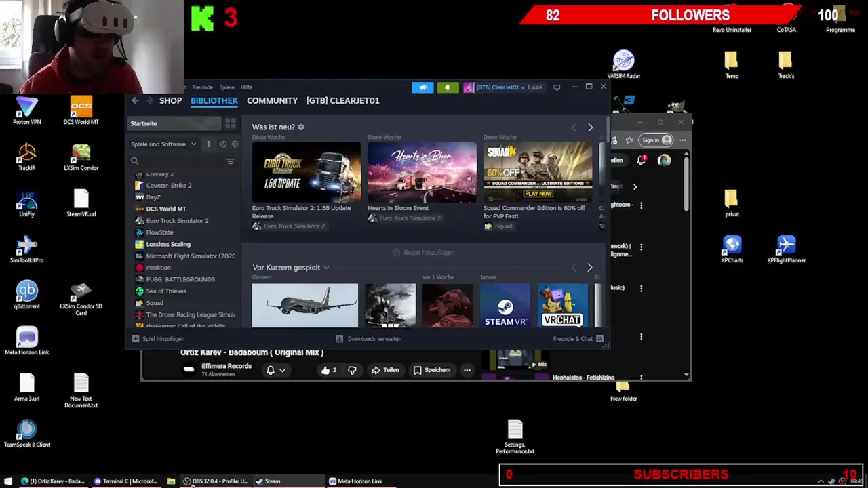The image size is (868, 488).
Task: Select Microsoft Flight Simulator in library list
Action: coord(186,256)
